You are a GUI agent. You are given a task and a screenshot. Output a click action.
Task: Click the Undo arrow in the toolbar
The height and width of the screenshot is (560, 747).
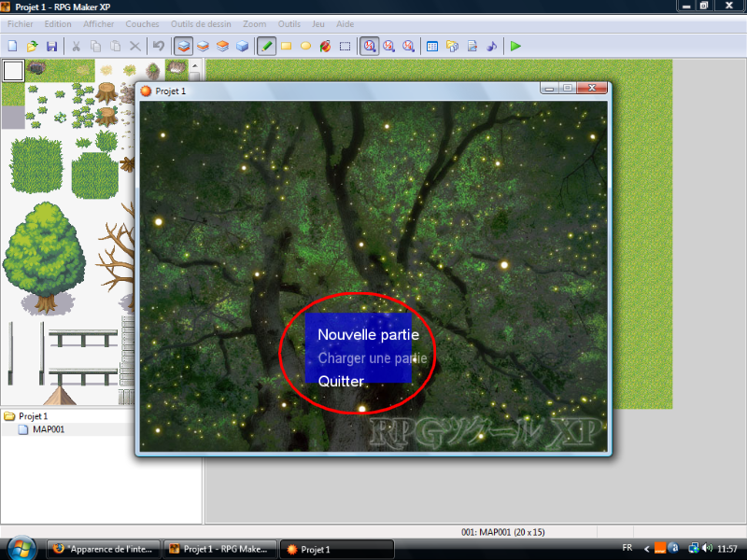[x=159, y=45]
